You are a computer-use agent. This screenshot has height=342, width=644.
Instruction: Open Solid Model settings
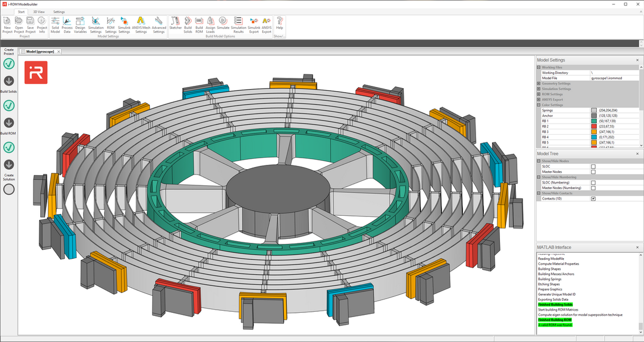pos(55,24)
